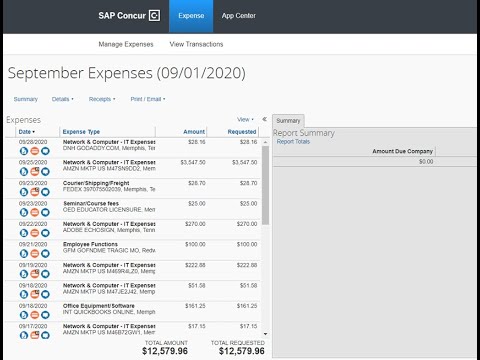Open the Receipts dropdown menu
The height and width of the screenshot is (360, 480).
click(x=102, y=99)
